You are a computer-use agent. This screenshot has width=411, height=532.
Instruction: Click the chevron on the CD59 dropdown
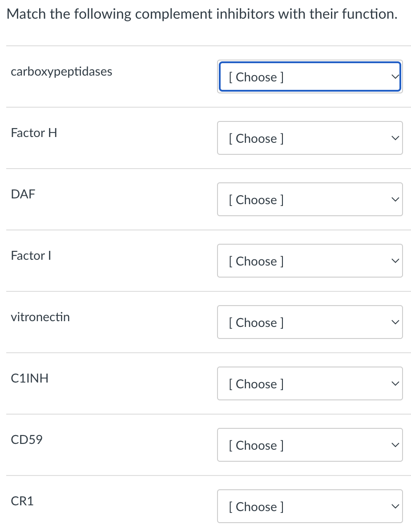(x=395, y=445)
